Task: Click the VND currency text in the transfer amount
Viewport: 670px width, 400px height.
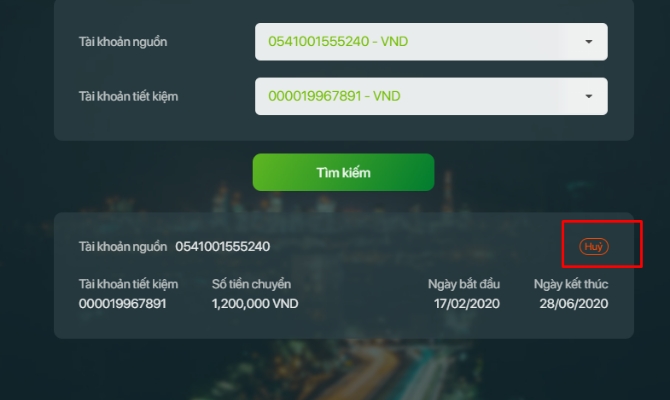Action: point(285,304)
